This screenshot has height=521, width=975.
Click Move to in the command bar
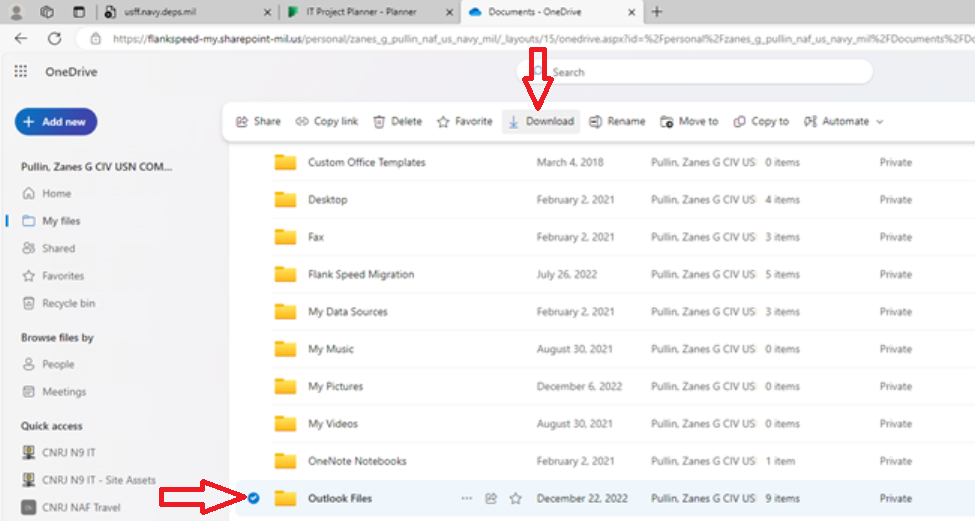[x=689, y=121]
